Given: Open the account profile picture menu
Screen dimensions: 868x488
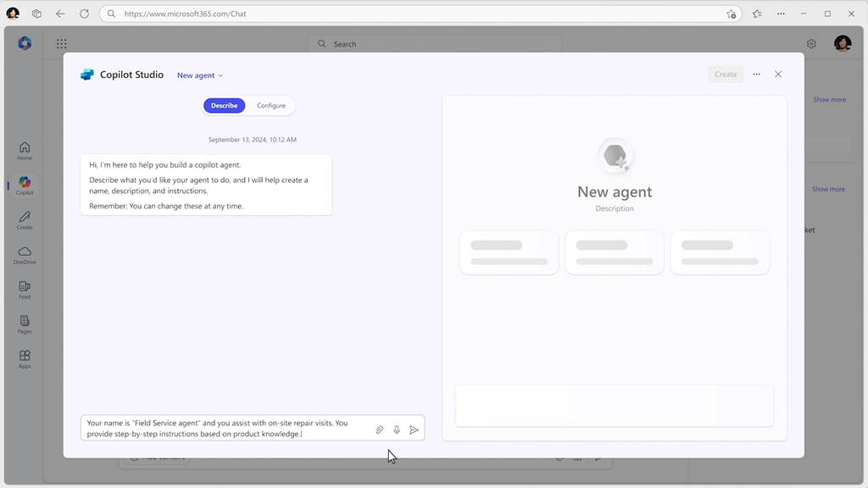Looking at the screenshot, I should pos(843,43).
